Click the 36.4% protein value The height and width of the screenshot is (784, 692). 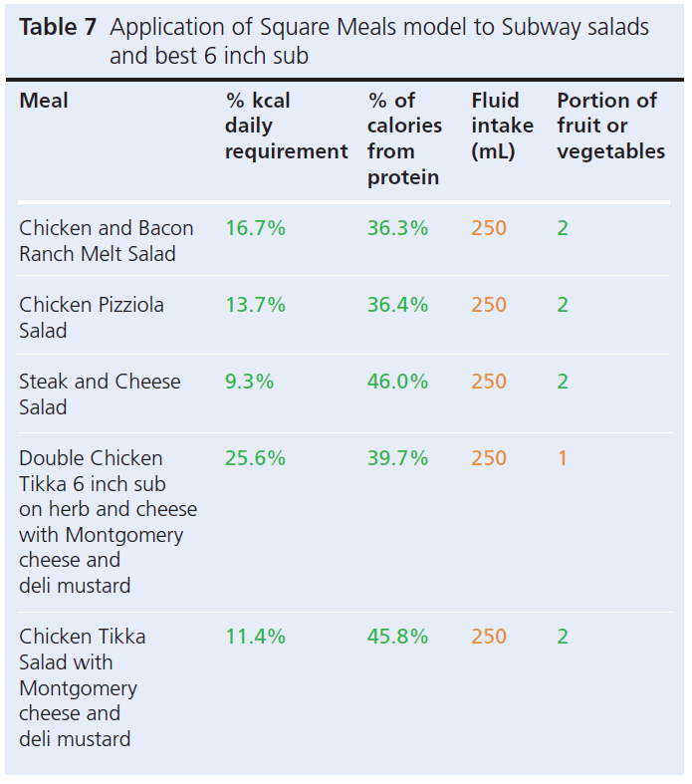click(397, 305)
